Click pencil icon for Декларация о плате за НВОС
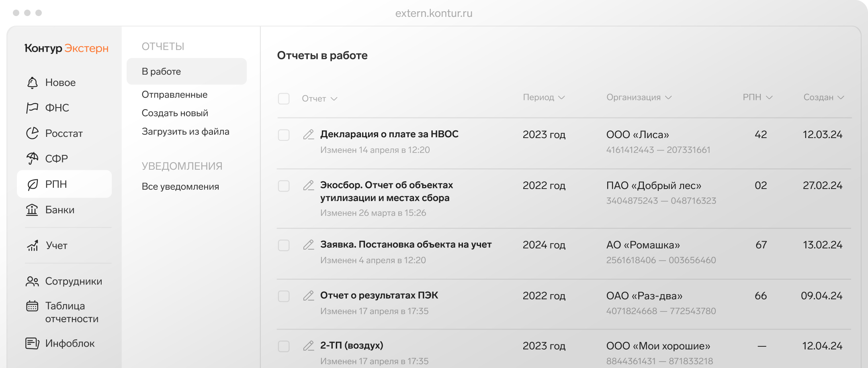The height and width of the screenshot is (368, 868). pyautogui.click(x=308, y=134)
